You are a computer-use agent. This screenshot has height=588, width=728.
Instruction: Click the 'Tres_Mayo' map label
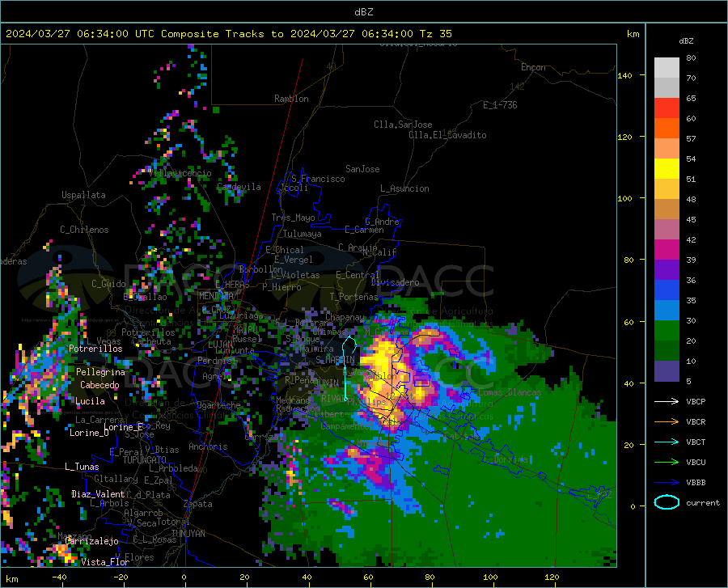coord(293,218)
